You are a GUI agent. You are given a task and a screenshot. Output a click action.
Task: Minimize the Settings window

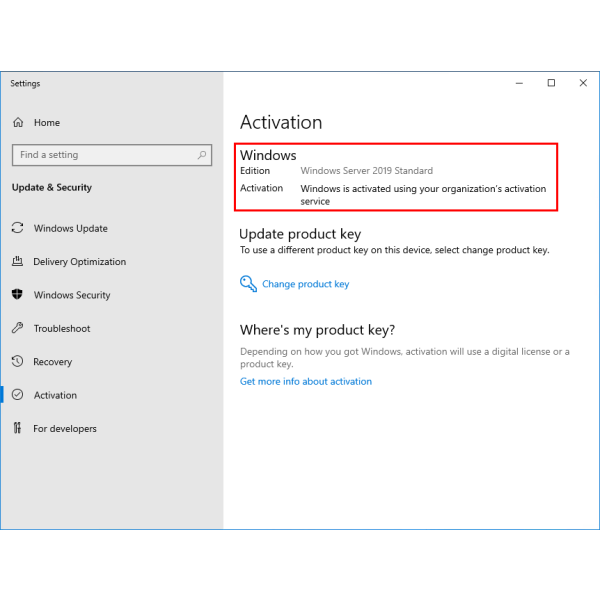pyautogui.click(x=519, y=83)
